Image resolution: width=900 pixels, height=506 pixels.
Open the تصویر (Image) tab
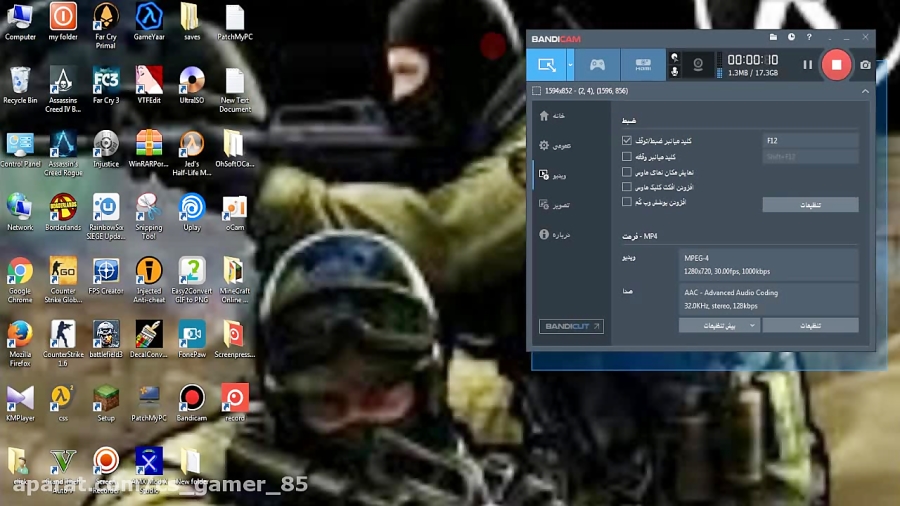[554, 205]
